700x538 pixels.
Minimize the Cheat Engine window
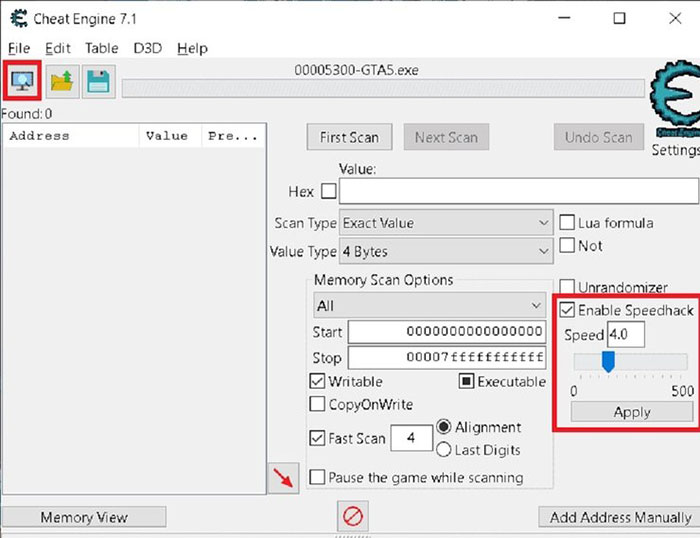(564, 18)
